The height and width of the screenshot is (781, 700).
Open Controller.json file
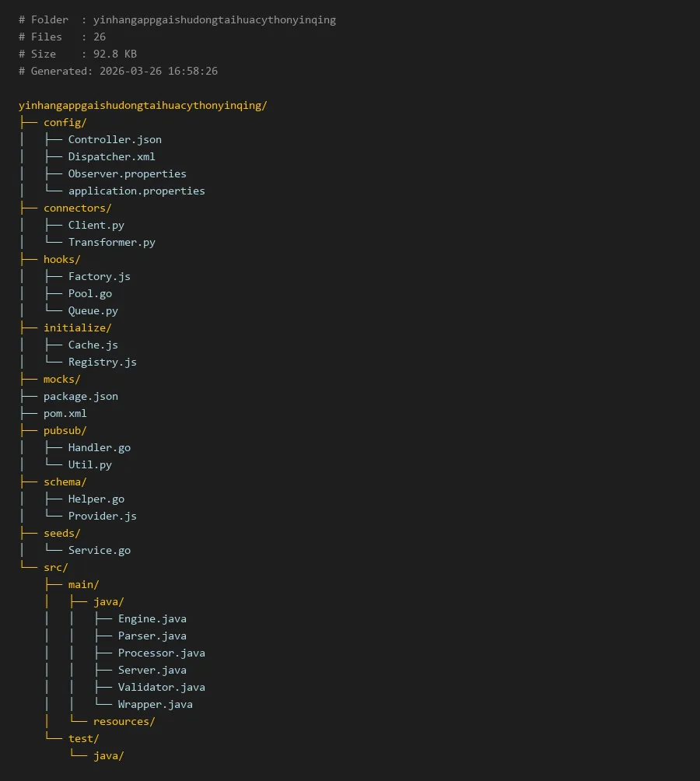(x=114, y=139)
